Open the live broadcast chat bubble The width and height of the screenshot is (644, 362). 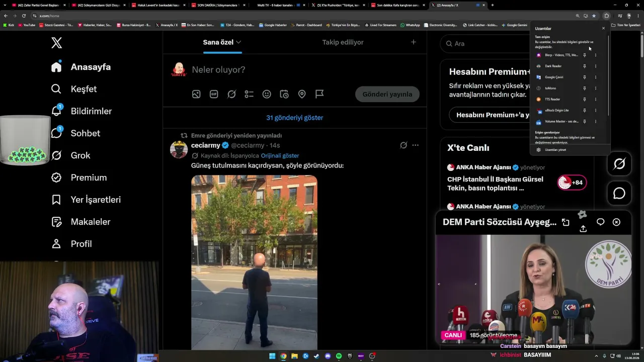[x=600, y=222]
